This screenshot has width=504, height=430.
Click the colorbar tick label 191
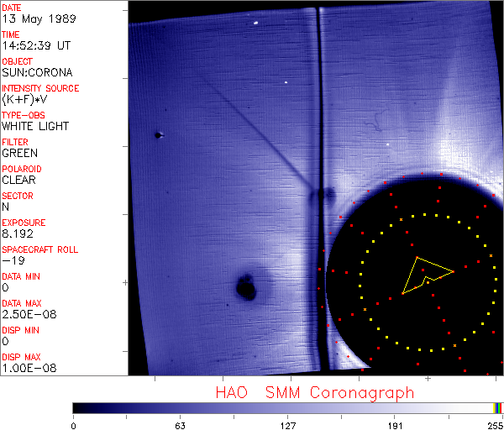coord(395,424)
